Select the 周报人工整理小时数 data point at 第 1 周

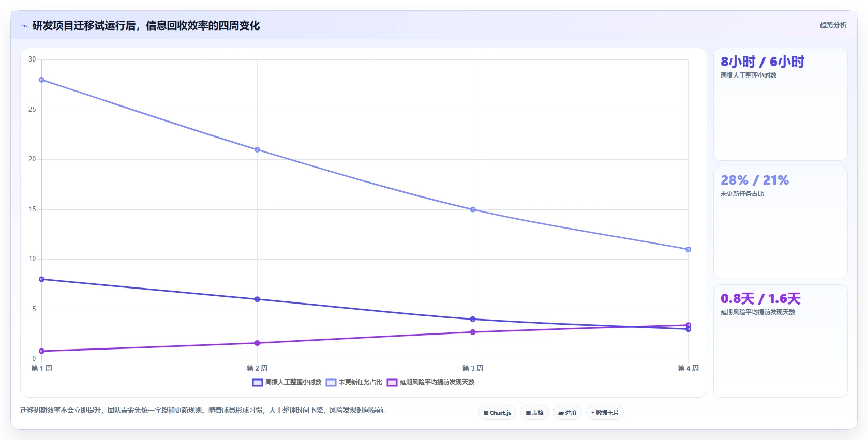point(42,279)
